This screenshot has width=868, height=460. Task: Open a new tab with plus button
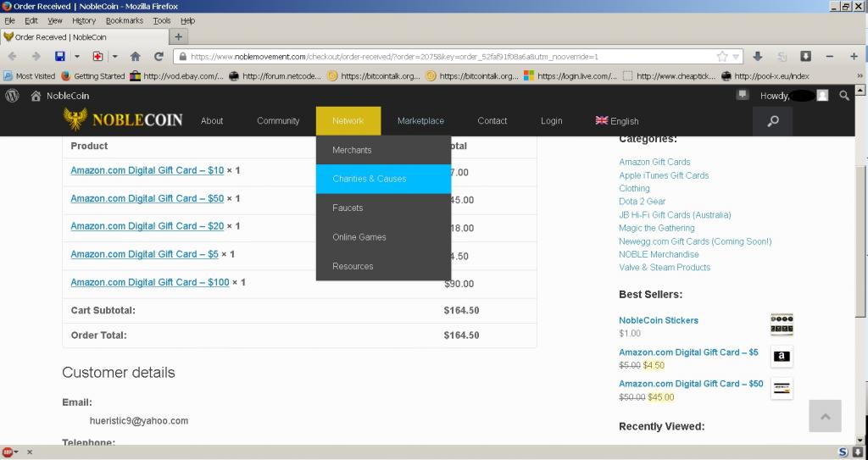point(178,37)
